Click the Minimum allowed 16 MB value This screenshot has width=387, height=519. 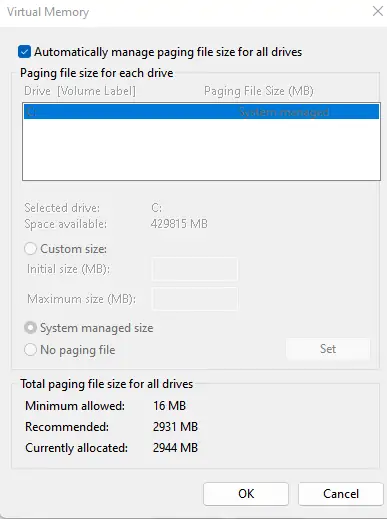tap(169, 406)
